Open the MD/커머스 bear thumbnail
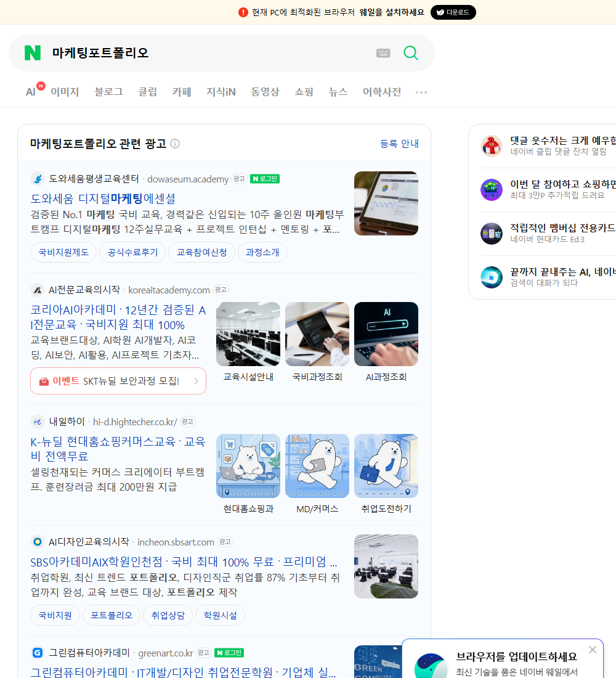 point(317,466)
